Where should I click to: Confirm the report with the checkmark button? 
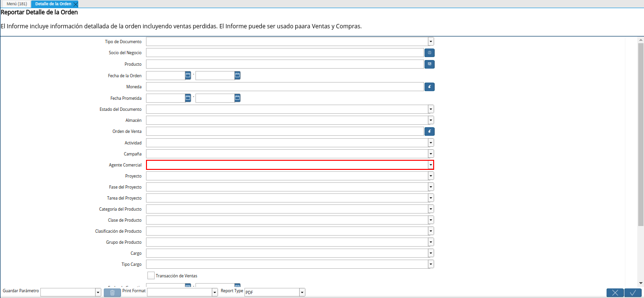pyautogui.click(x=633, y=293)
